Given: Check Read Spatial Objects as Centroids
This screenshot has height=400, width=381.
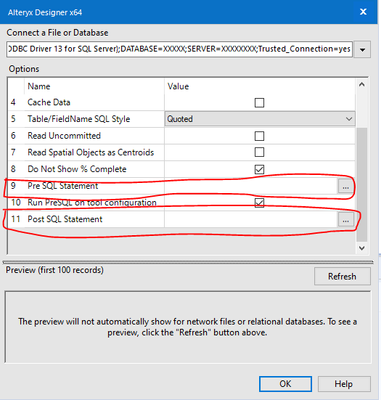Looking at the screenshot, I should [x=259, y=152].
